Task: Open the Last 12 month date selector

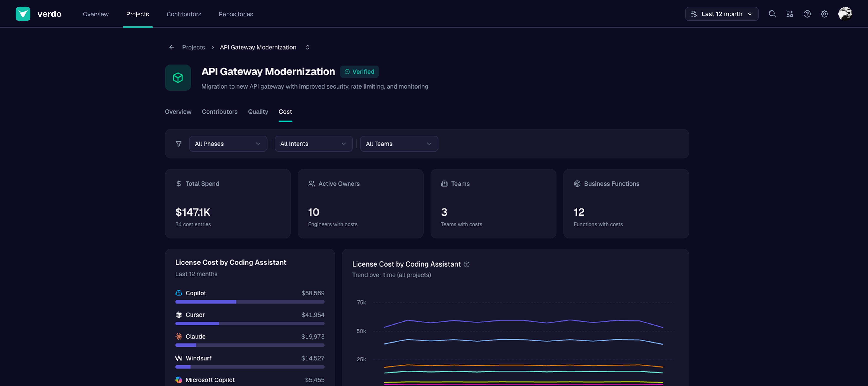Action: point(722,14)
